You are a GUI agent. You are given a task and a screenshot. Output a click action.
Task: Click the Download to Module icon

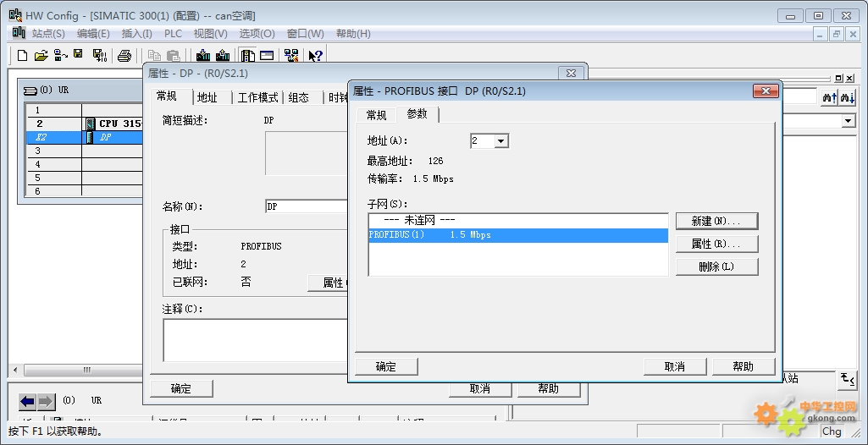(x=203, y=56)
